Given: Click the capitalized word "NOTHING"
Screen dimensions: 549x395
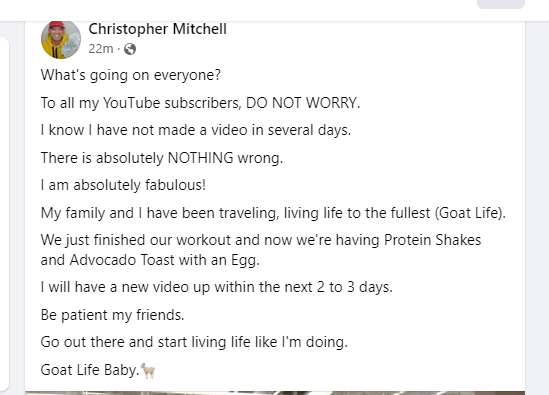Looking at the screenshot, I should point(201,158).
